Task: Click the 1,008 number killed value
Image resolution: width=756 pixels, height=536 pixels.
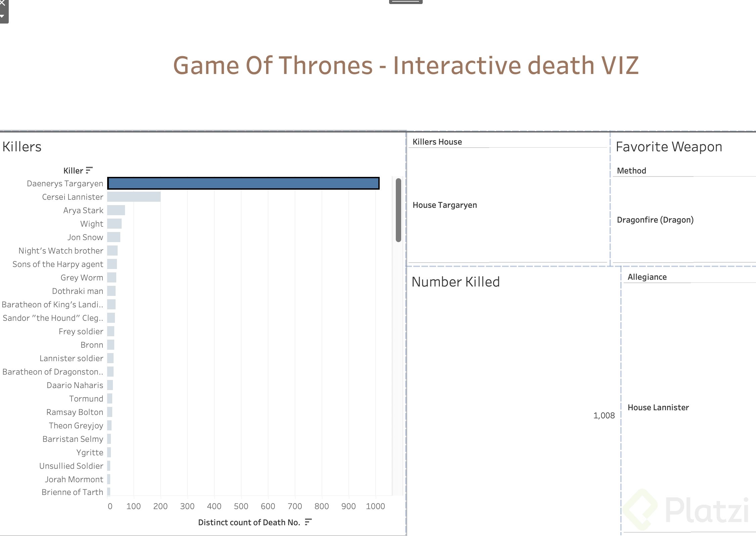Action: point(604,416)
